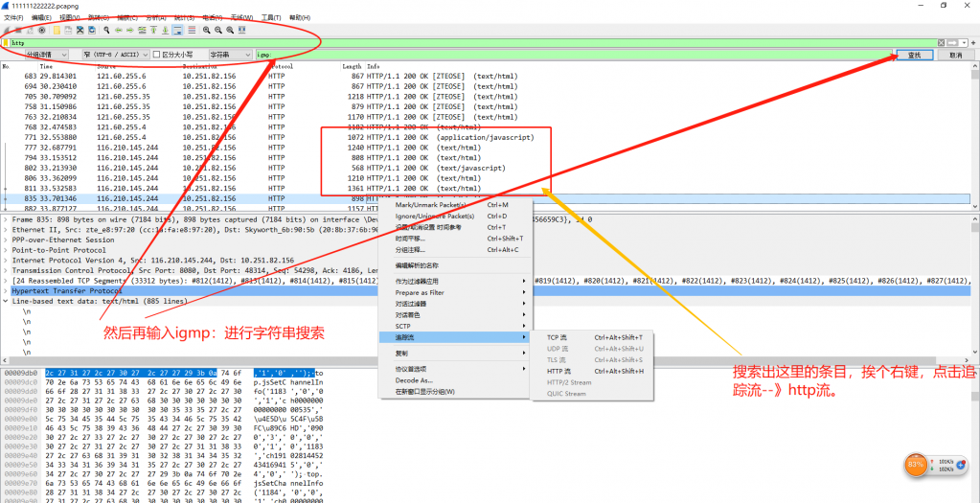Select Mark/Unmark Packet(s) in context menu

click(430, 205)
